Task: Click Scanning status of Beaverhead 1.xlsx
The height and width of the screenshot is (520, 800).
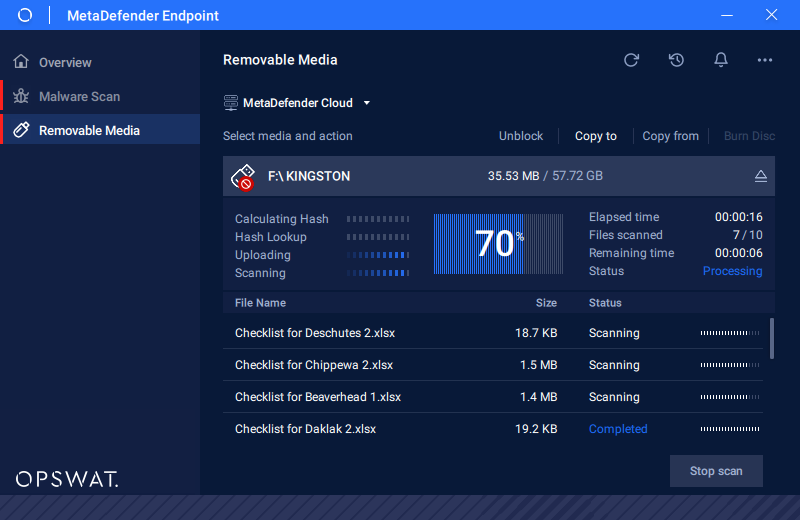Action: click(x=614, y=397)
